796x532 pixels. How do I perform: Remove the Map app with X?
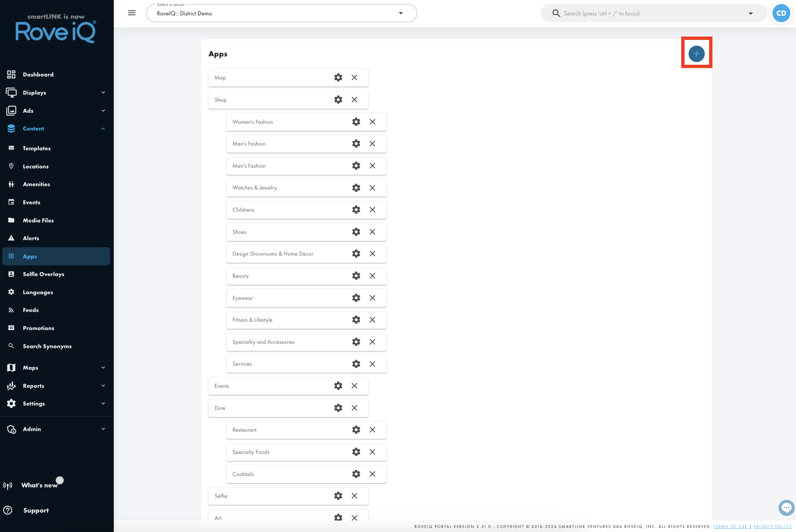click(354, 77)
